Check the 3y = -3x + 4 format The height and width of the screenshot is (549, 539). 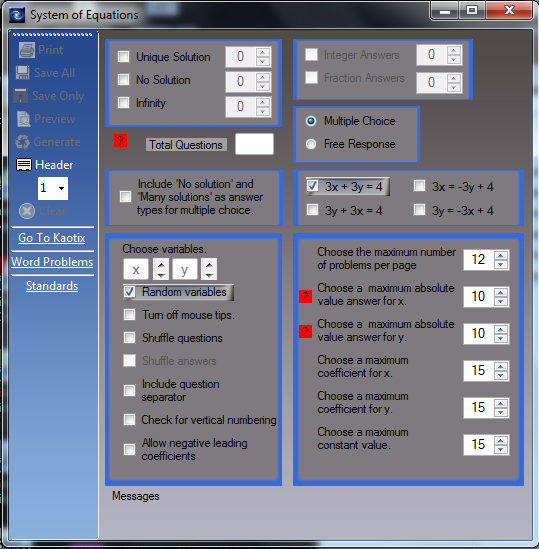click(x=419, y=210)
